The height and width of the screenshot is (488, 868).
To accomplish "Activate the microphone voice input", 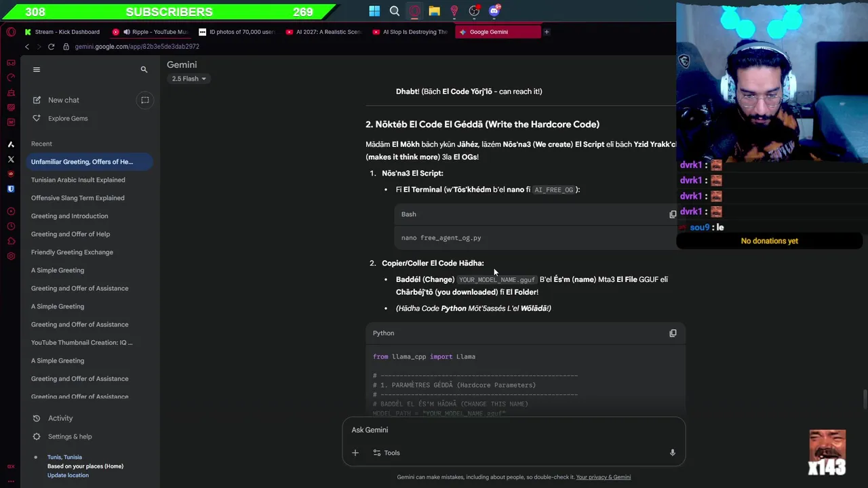I will pyautogui.click(x=673, y=453).
